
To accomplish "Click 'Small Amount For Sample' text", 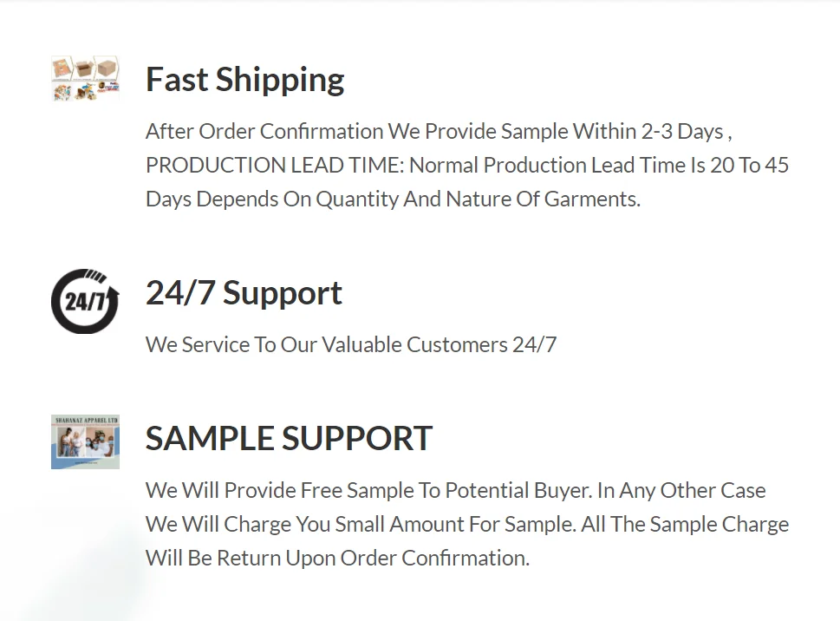I will coord(455,525).
